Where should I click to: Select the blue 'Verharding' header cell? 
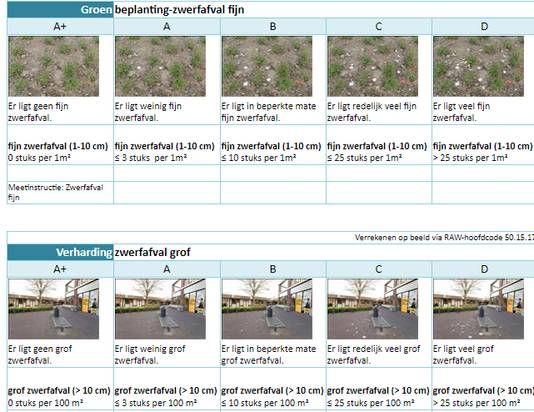(x=60, y=252)
